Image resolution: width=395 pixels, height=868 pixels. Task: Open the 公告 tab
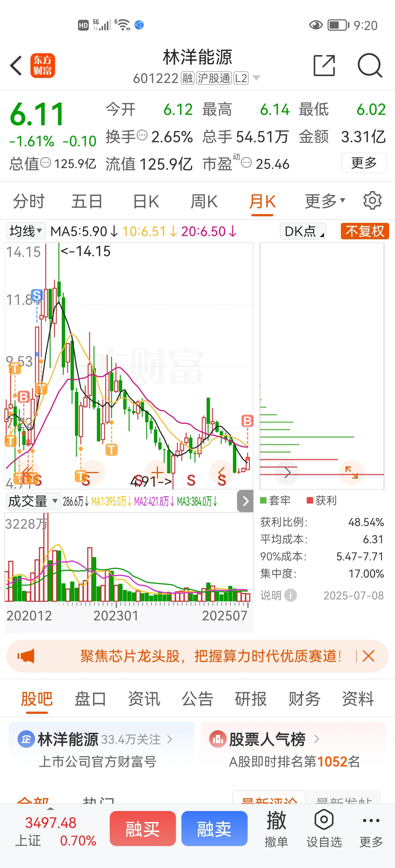pyautogui.click(x=197, y=699)
